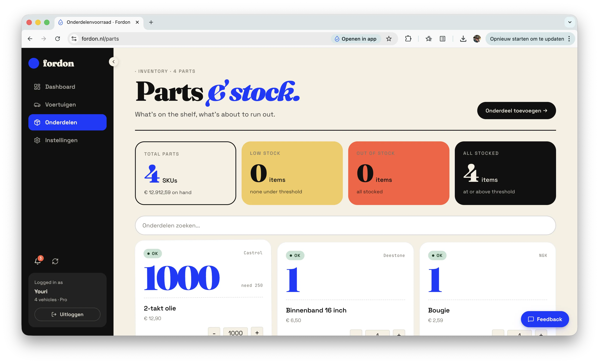The image size is (599, 364).
Task: Click the Youri logged-in user name
Action: [41, 291]
